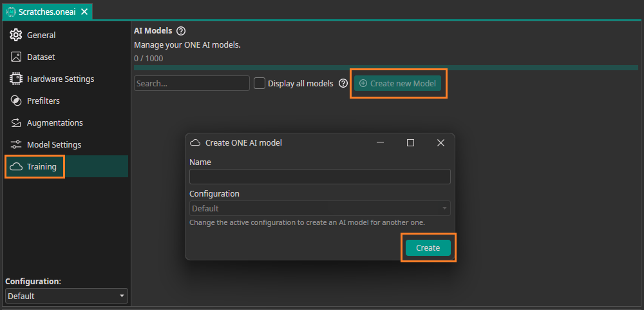Open help next to Display all models
This screenshot has height=310, width=644.
point(343,84)
